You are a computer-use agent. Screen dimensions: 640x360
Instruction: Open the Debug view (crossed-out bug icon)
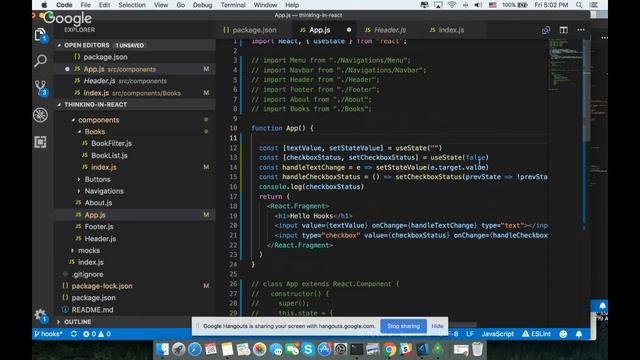(x=40, y=115)
